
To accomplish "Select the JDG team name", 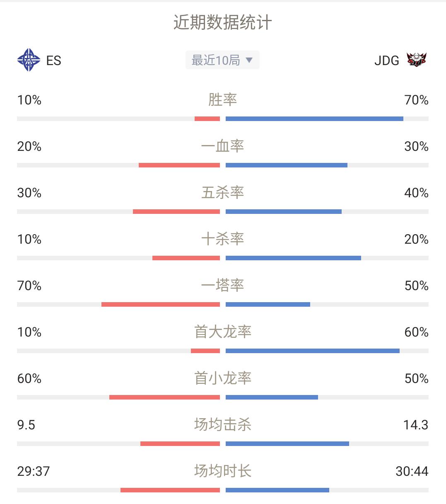I will point(387,61).
